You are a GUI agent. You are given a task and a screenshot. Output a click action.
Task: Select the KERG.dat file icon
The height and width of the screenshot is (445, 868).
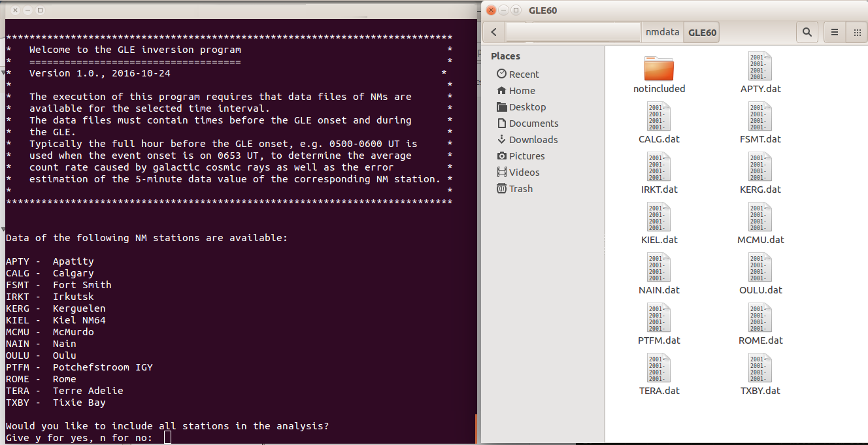coord(760,167)
